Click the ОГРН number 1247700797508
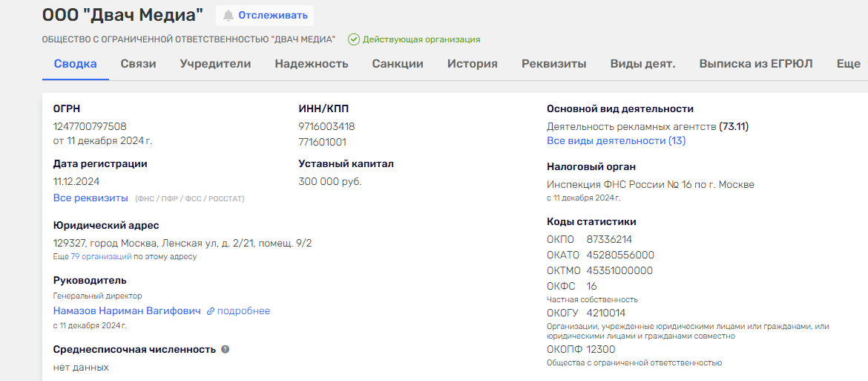Viewport: 868px width, 381px height. click(x=90, y=126)
